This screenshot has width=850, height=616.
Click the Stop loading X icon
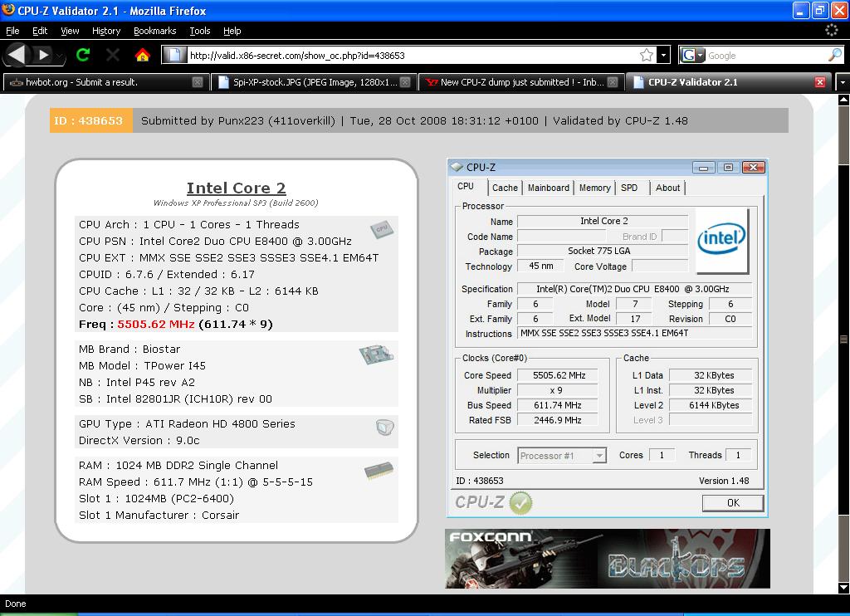[113, 55]
